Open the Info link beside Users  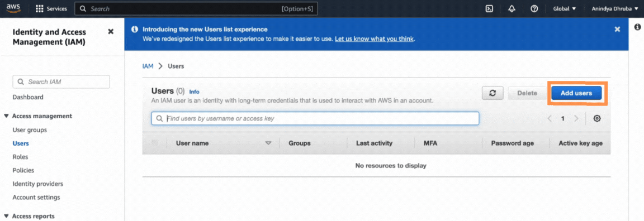pyautogui.click(x=195, y=92)
